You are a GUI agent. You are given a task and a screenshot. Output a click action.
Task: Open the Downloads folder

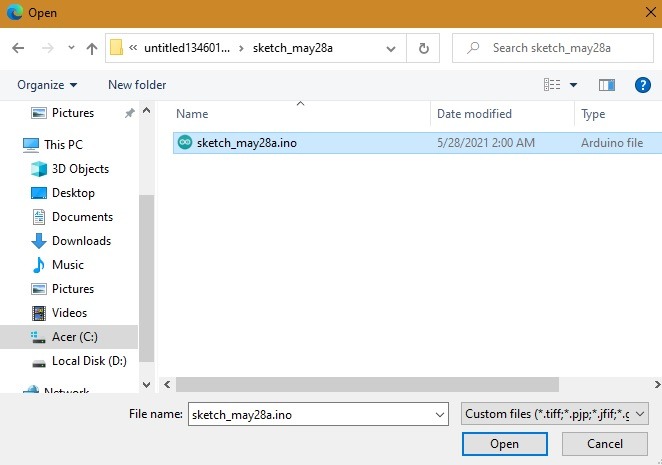coord(81,241)
